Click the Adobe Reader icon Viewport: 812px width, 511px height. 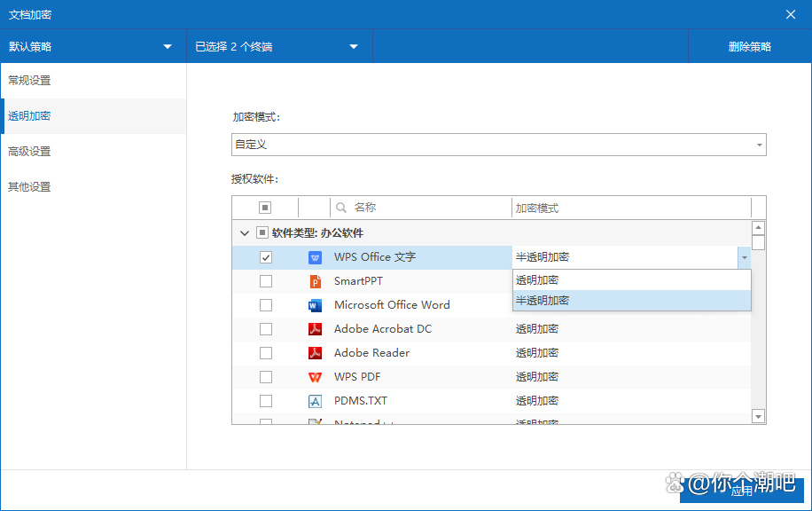[315, 353]
